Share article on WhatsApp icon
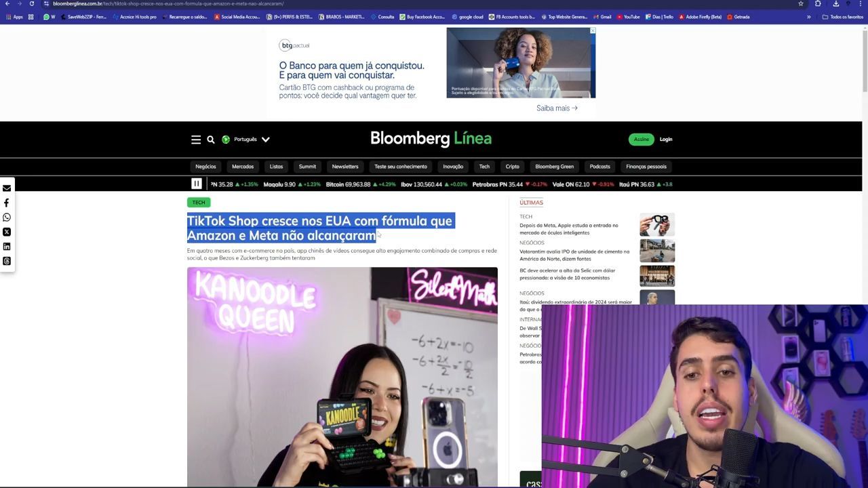 coord(7,218)
